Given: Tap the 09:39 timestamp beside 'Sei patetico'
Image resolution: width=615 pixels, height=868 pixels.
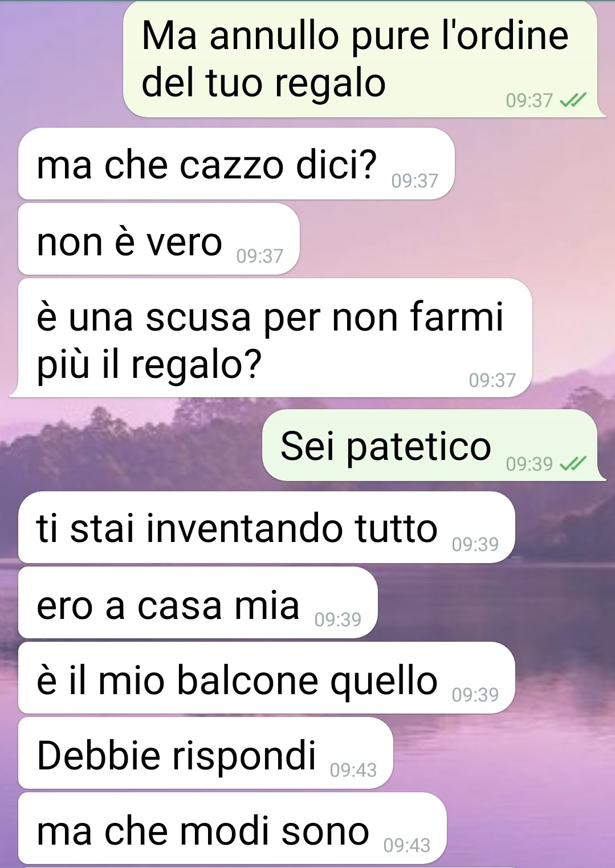Looking at the screenshot, I should click(x=530, y=464).
